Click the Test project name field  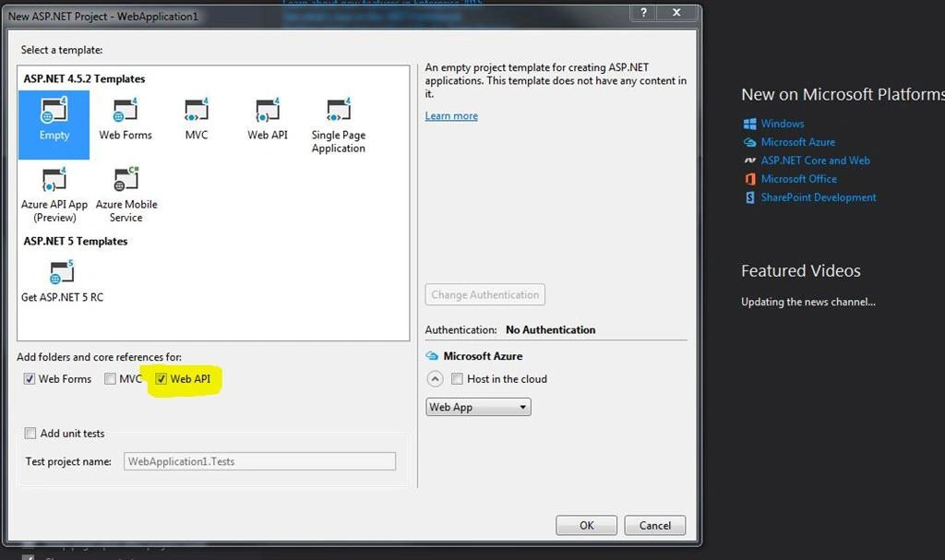[259, 461]
